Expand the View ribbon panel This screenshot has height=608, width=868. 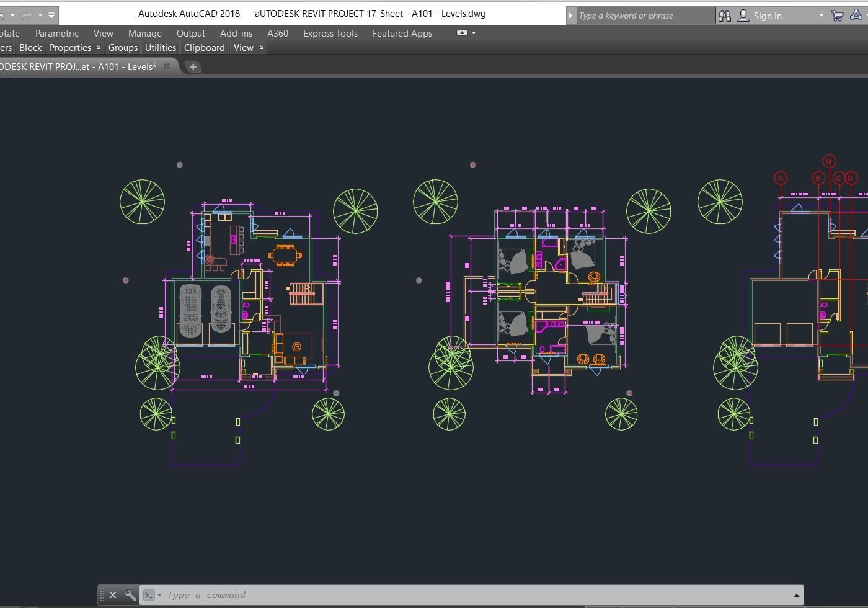pyautogui.click(x=244, y=48)
